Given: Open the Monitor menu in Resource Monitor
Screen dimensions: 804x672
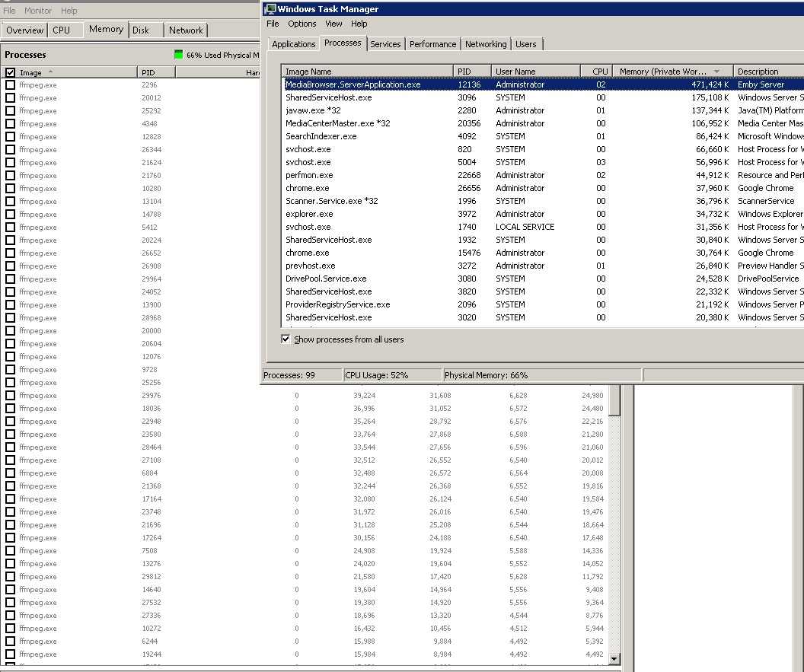Looking at the screenshot, I should point(38,10).
